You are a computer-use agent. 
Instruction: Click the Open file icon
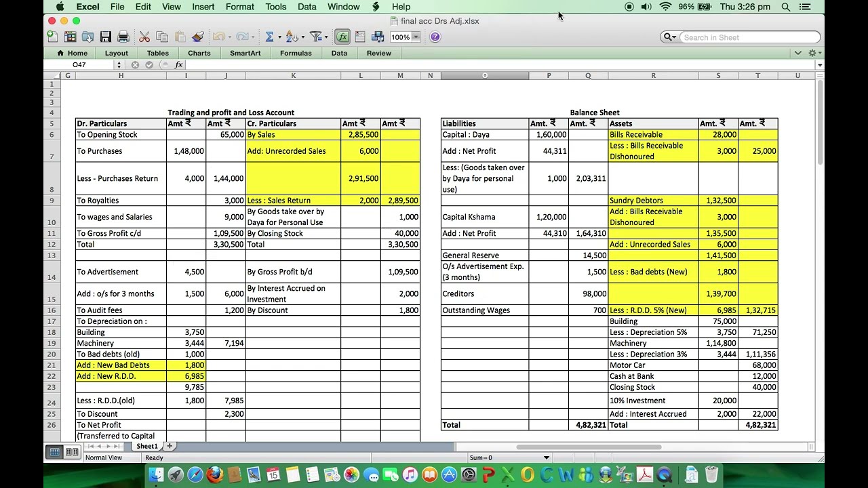88,37
